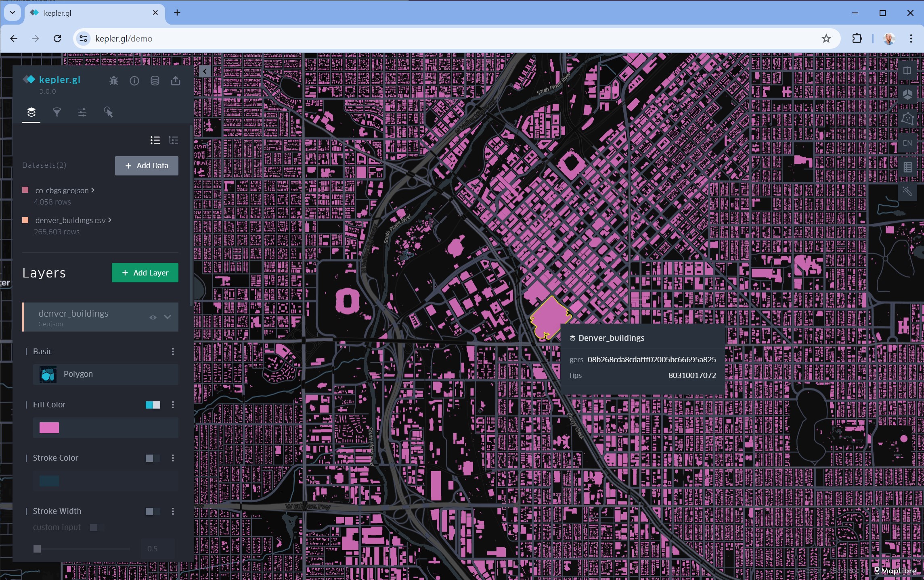Image resolution: width=924 pixels, height=580 pixels.
Task: Open the Base map settings sidebar tab
Action: [82, 112]
